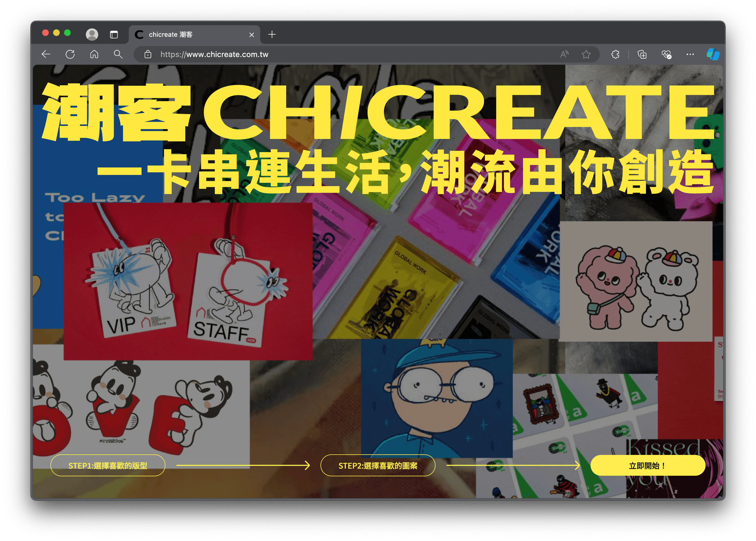Open the Extensions puzzle icon

615,54
